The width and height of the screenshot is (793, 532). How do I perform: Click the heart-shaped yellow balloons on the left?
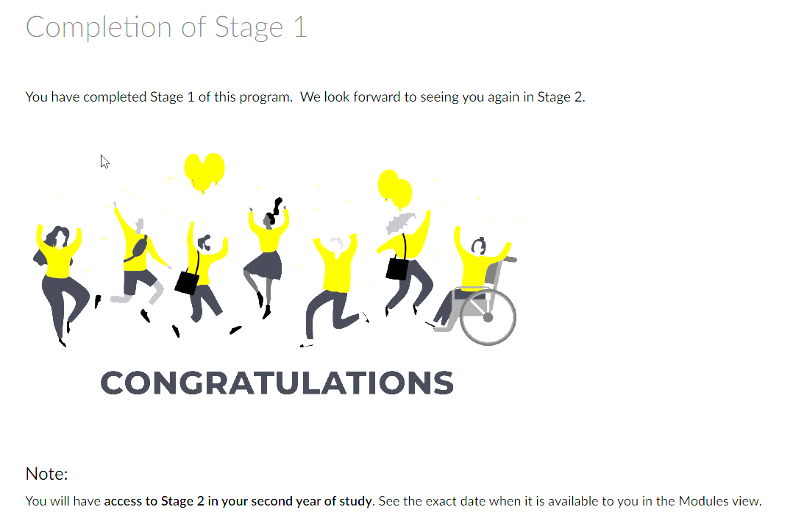205,172
